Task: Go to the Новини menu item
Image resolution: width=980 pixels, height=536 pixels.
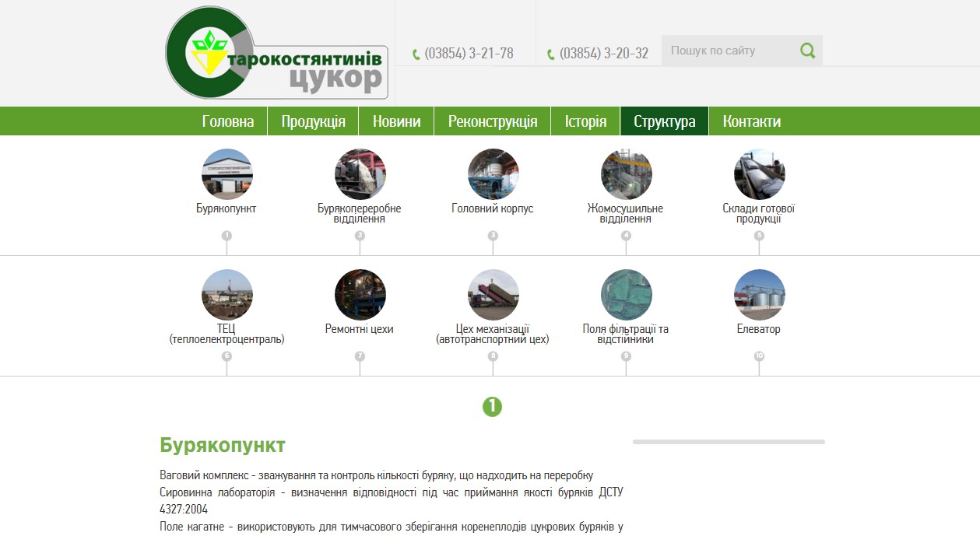Action: pyautogui.click(x=396, y=121)
